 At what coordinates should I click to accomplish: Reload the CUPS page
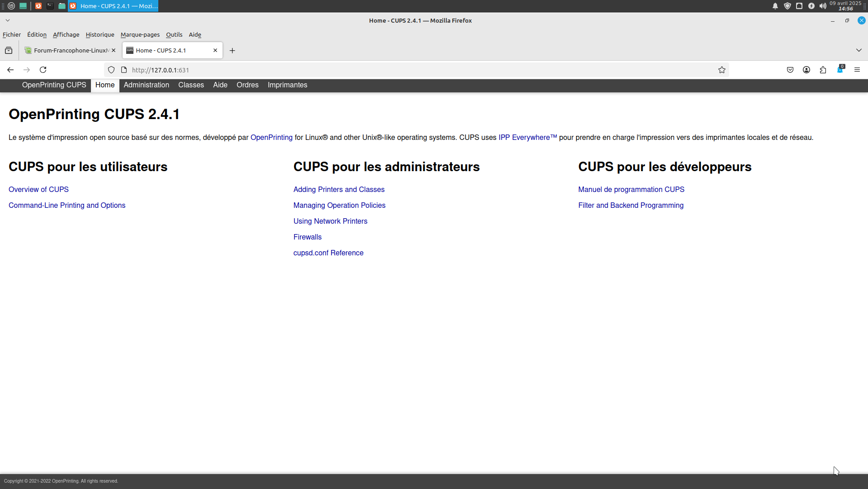pyautogui.click(x=43, y=70)
